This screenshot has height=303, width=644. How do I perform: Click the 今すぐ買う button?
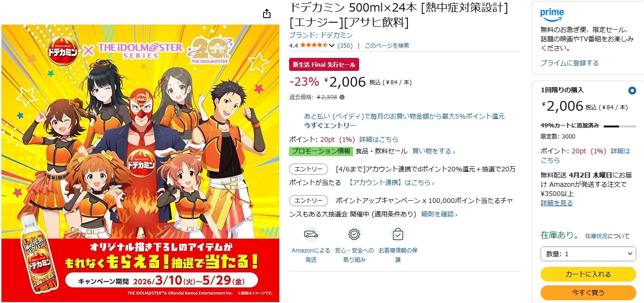tap(588, 293)
